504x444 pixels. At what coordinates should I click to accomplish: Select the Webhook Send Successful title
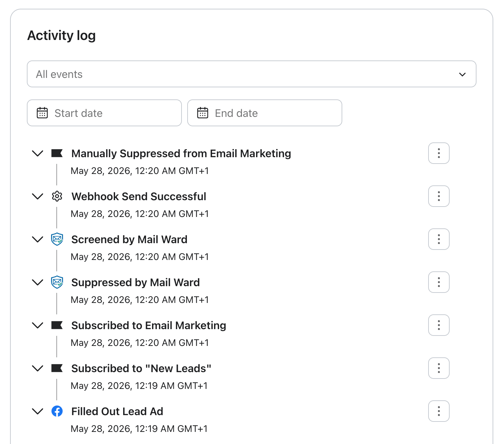tap(139, 196)
